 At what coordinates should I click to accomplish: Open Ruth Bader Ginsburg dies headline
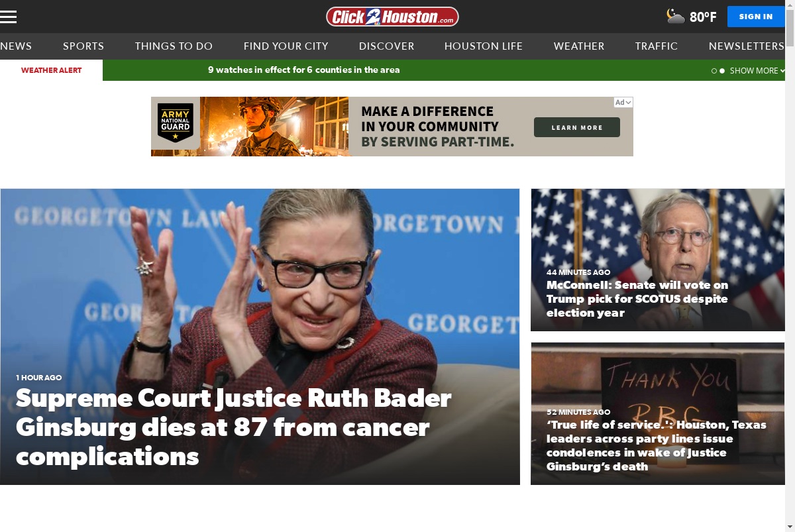[234, 427]
